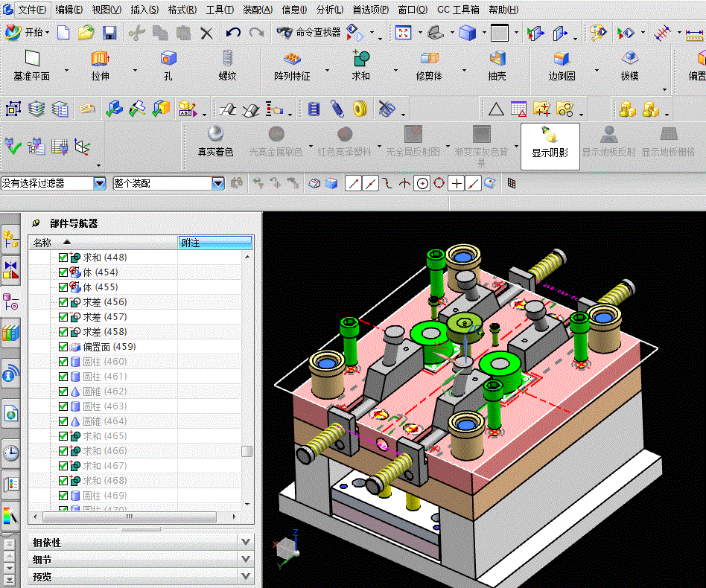Open the 装配(A) menu
The width and height of the screenshot is (706, 588).
(x=258, y=10)
